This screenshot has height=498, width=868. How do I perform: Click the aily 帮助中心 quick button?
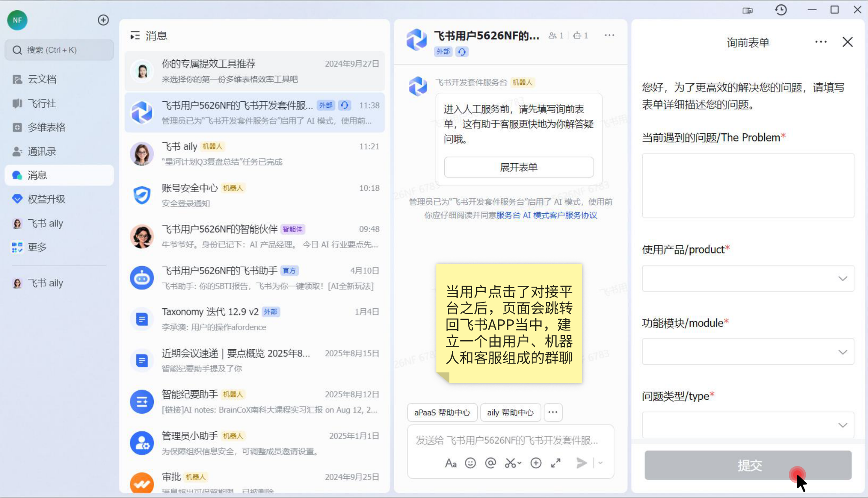point(510,412)
